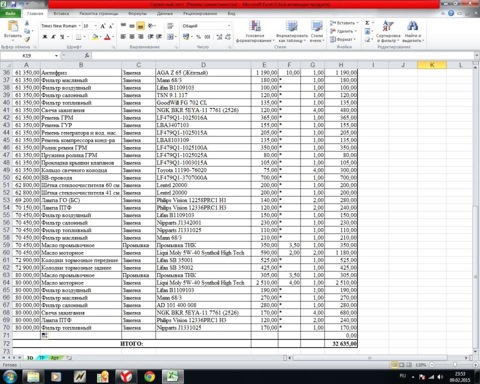Click the Find and Select binoculars icon
Screen dimensions: 480x384
pos(413,31)
